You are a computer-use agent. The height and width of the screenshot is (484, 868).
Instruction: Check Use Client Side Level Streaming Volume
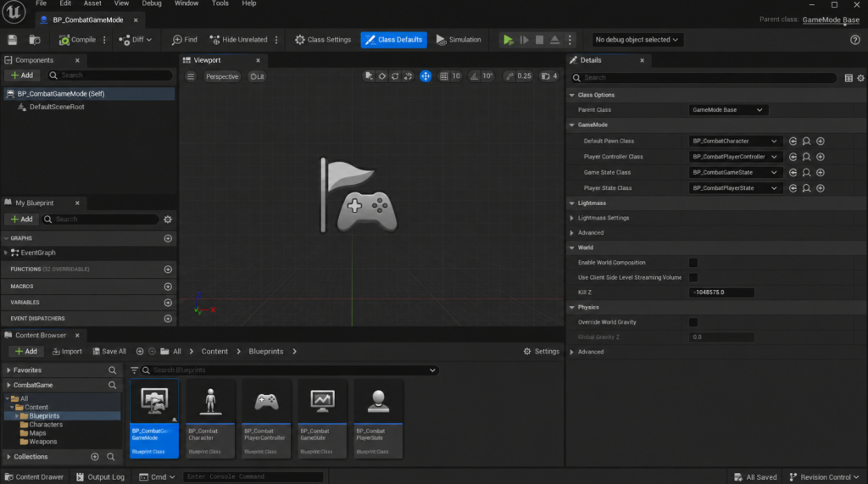[693, 278]
